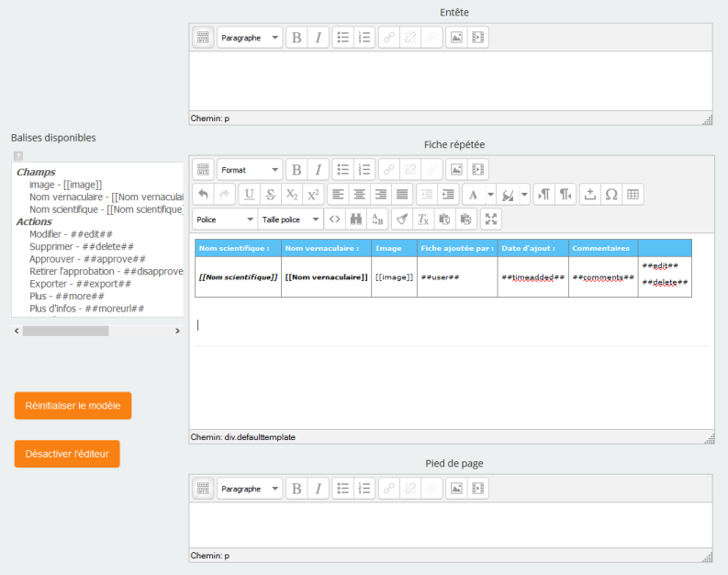Select the 'image - [[image]]' tag

[x=65, y=185]
